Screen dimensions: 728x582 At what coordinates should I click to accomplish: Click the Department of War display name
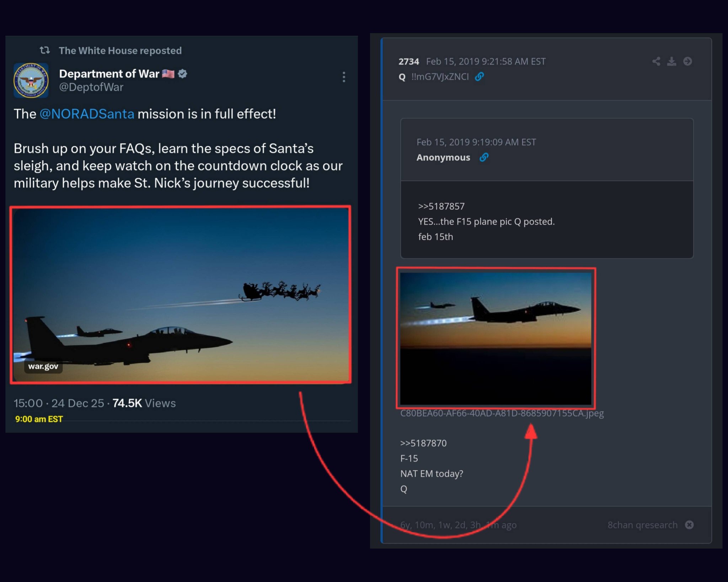click(x=109, y=74)
